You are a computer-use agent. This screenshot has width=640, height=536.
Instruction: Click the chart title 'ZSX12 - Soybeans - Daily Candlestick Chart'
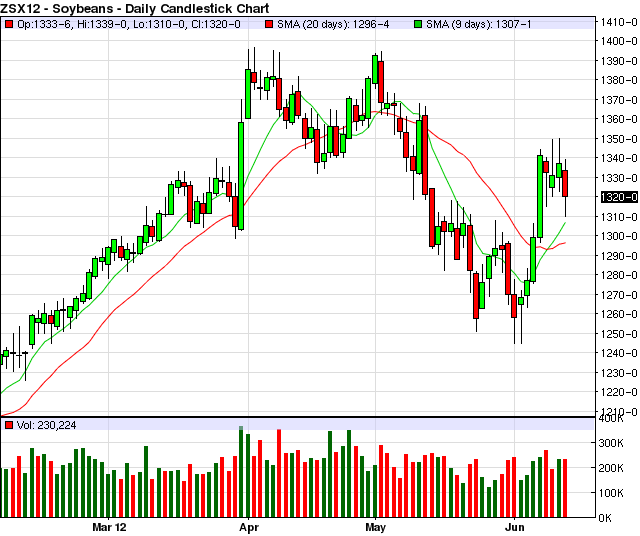click(135, 8)
